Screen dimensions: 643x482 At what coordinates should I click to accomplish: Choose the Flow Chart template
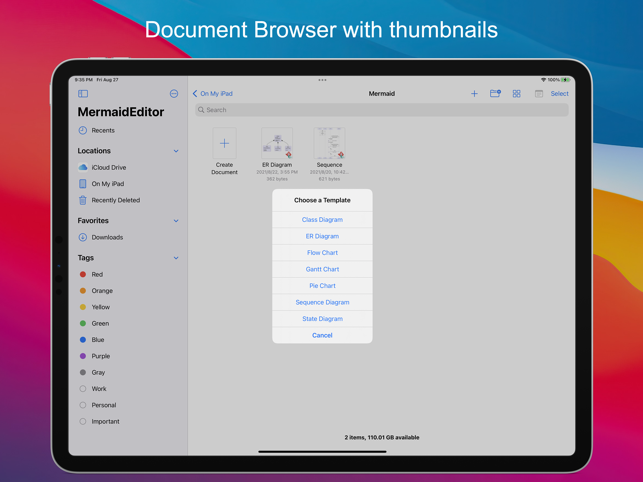click(x=322, y=253)
